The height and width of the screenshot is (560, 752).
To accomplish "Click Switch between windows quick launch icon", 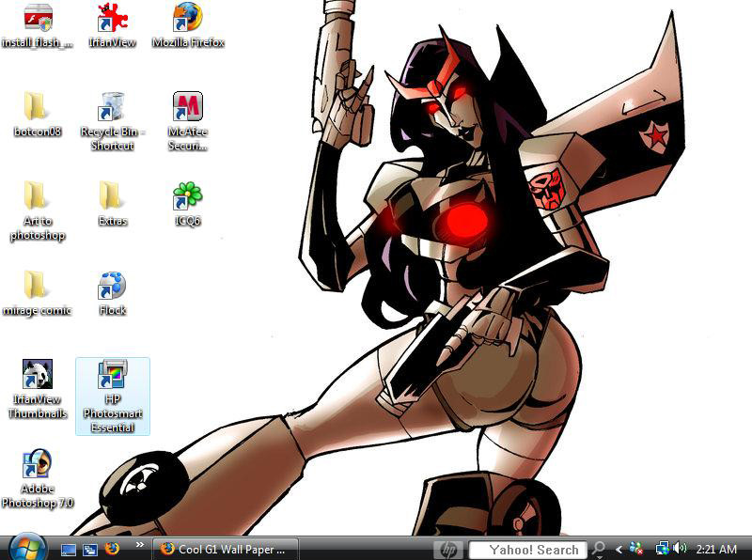I will (90, 550).
